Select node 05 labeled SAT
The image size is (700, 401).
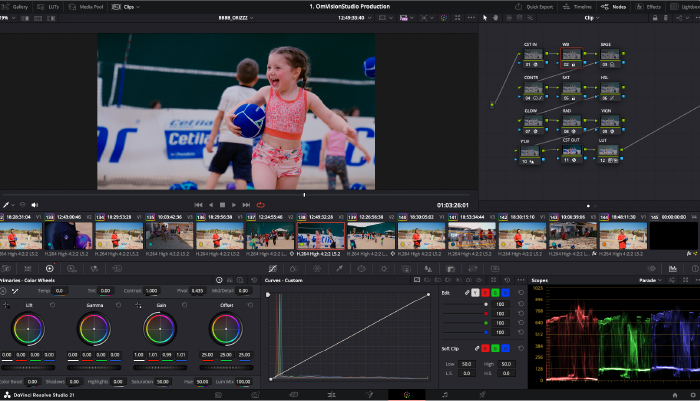tap(571, 90)
